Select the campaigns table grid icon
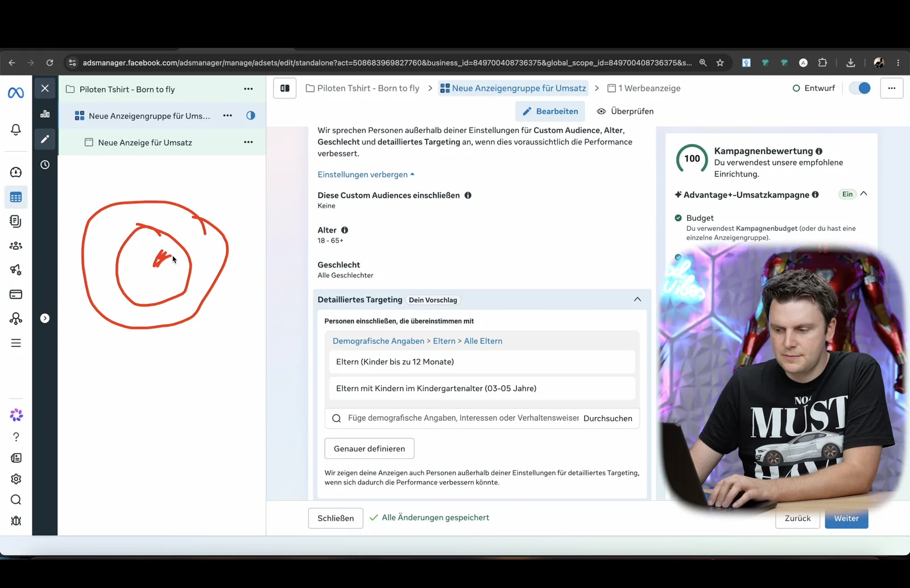The image size is (910, 588). coord(16,197)
